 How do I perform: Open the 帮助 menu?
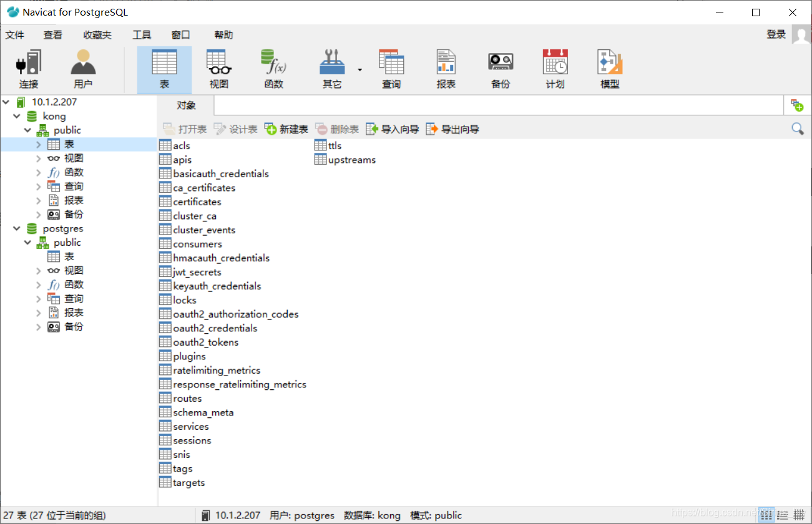[223, 35]
